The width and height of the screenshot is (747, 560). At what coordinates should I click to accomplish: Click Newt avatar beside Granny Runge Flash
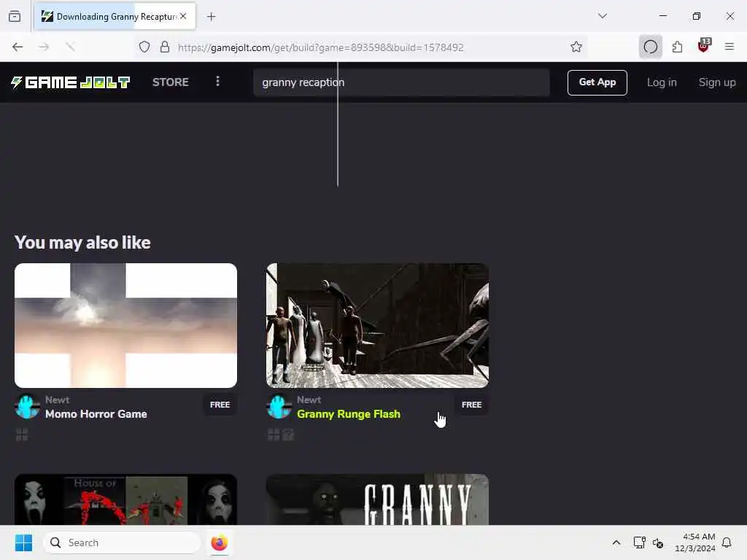click(279, 407)
